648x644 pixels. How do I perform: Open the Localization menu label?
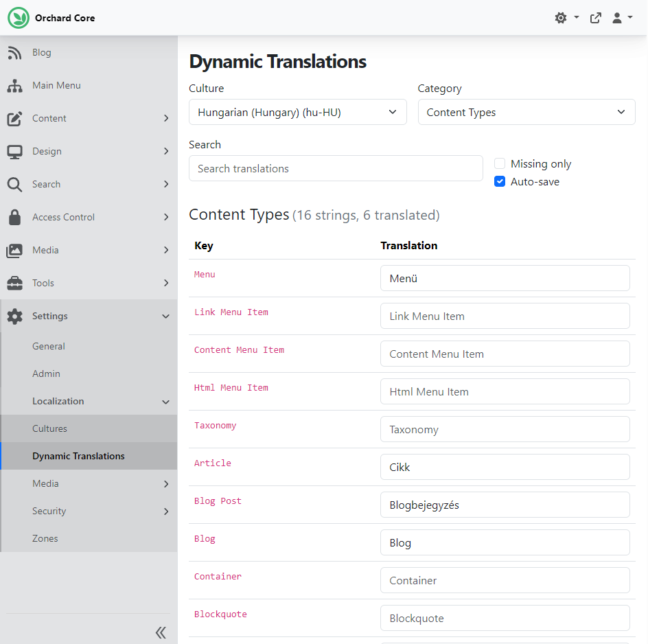[x=58, y=401]
